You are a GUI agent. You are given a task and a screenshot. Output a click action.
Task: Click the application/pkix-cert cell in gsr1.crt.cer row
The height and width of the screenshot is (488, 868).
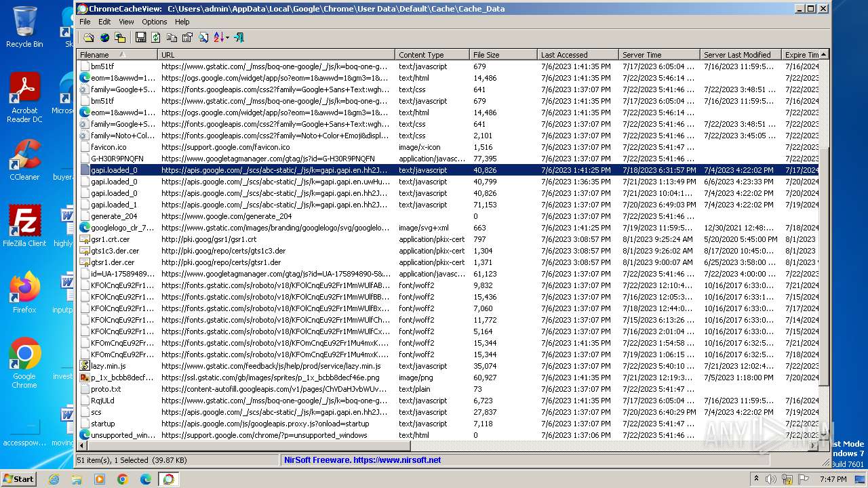(x=432, y=239)
